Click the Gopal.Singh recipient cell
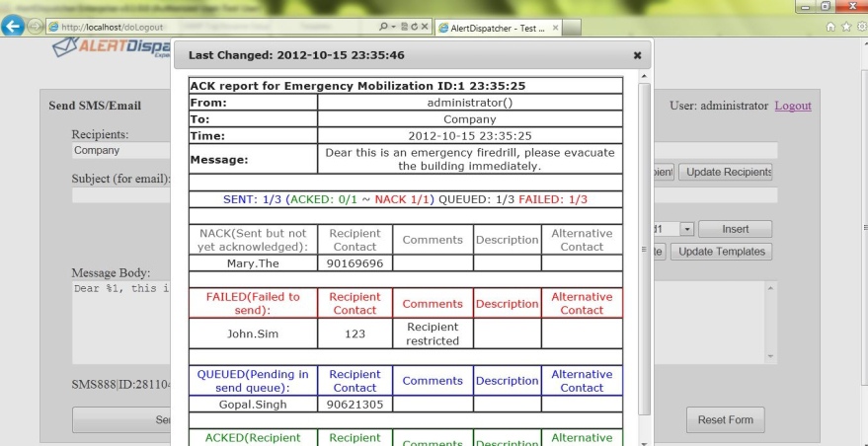Screen dimensions: 868x446 pos(253,405)
